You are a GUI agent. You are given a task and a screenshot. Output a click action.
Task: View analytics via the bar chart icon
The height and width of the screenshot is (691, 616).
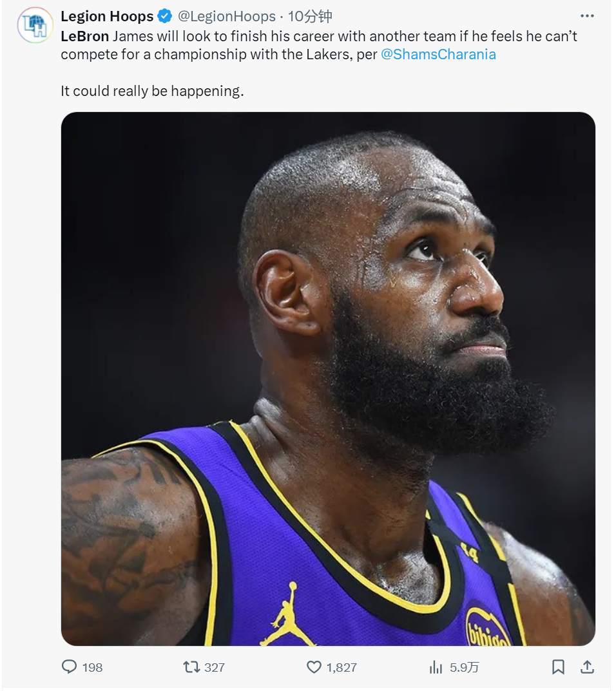(436, 667)
